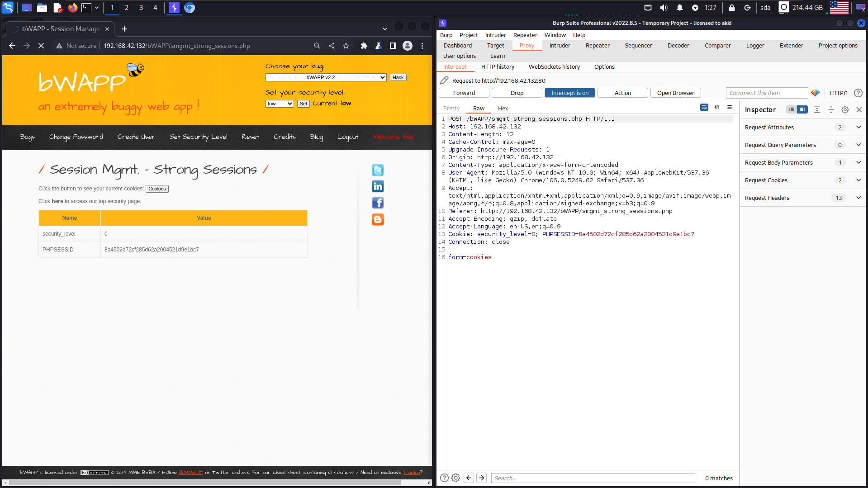The width and height of the screenshot is (868, 488).
Task: Toggle the Inspector side-by-side layout view
Action: [x=802, y=109]
